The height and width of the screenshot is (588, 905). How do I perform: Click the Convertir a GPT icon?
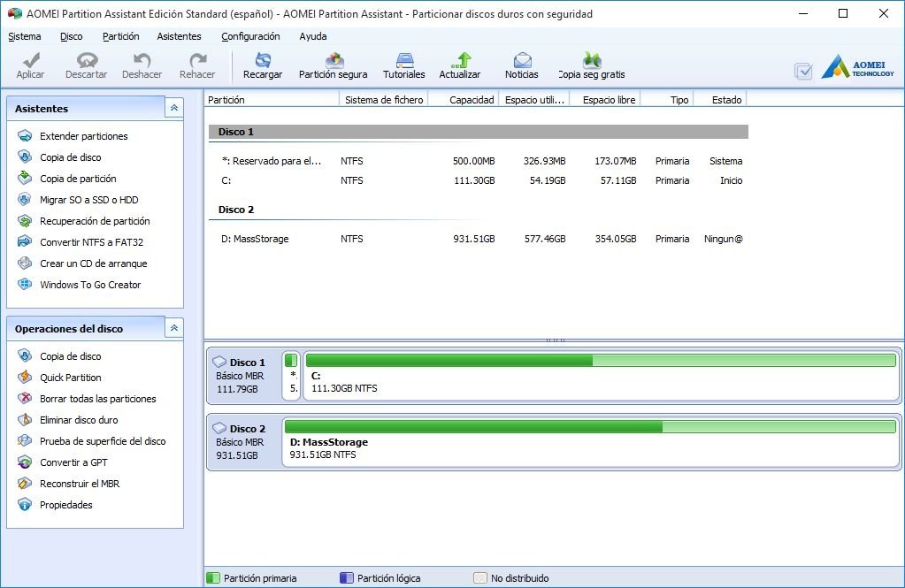coord(25,462)
